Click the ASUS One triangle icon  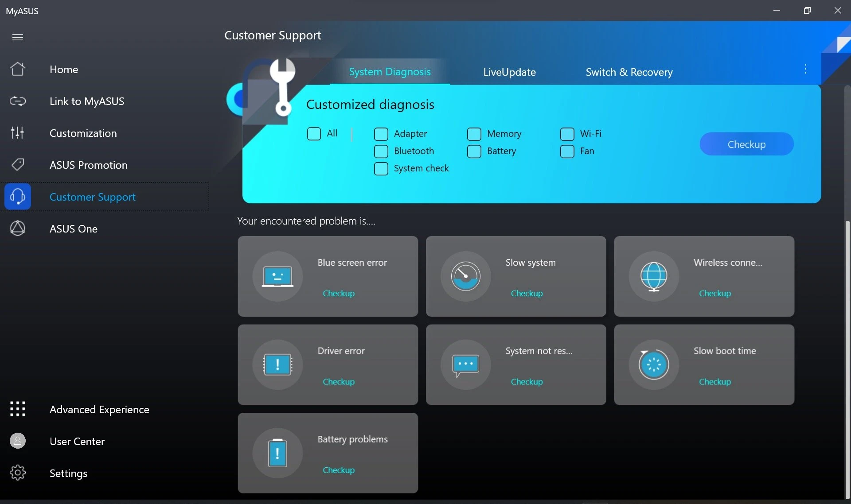(18, 229)
